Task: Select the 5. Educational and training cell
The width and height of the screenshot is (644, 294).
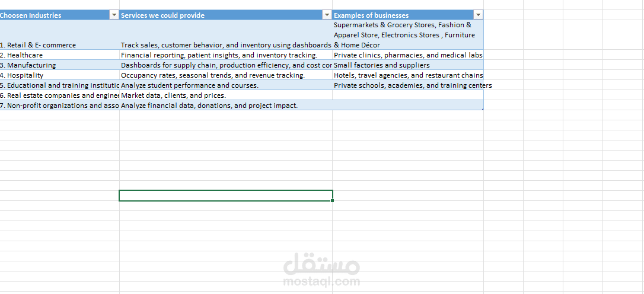Action: [x=59, y=85]
